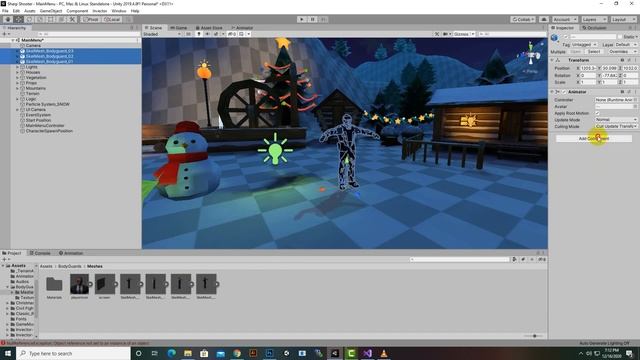Image resolution: width=640 pixels, height=360 pixels.
Task: Toggle 2D view button in scene toolbar
Action: coord(189,34)
